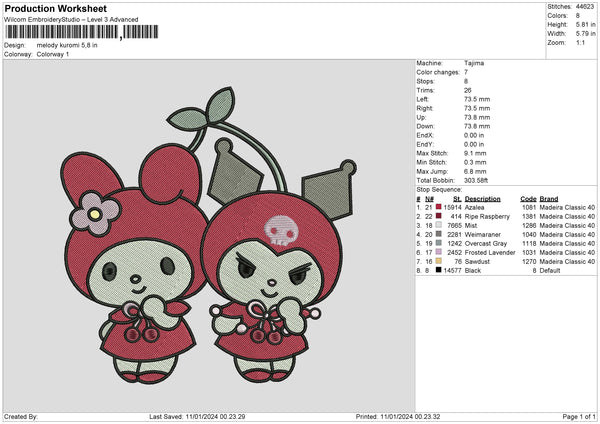
Task: Click the 'Created By:' footer label
Action: (21, 417)
